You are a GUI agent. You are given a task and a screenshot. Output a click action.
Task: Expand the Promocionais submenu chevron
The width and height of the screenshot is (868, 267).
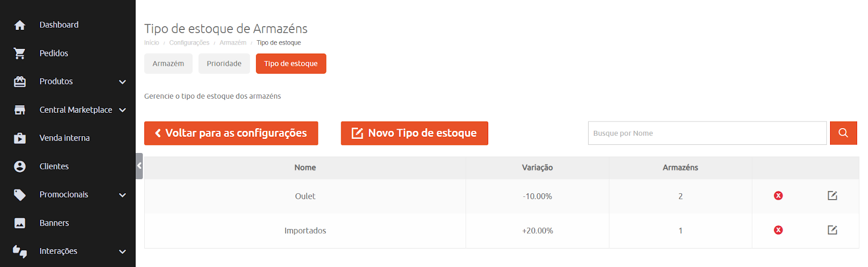(123, 195)
